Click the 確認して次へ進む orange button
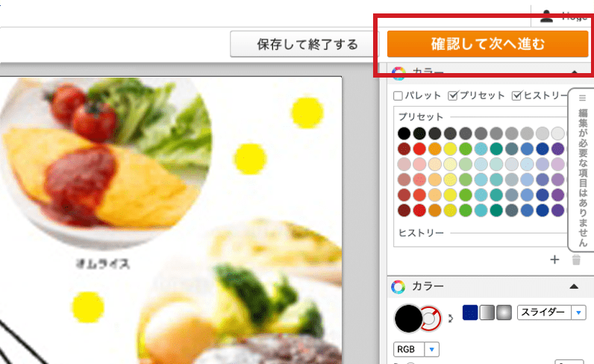Viewport: 594px width, 364px height. click(487, 44)
